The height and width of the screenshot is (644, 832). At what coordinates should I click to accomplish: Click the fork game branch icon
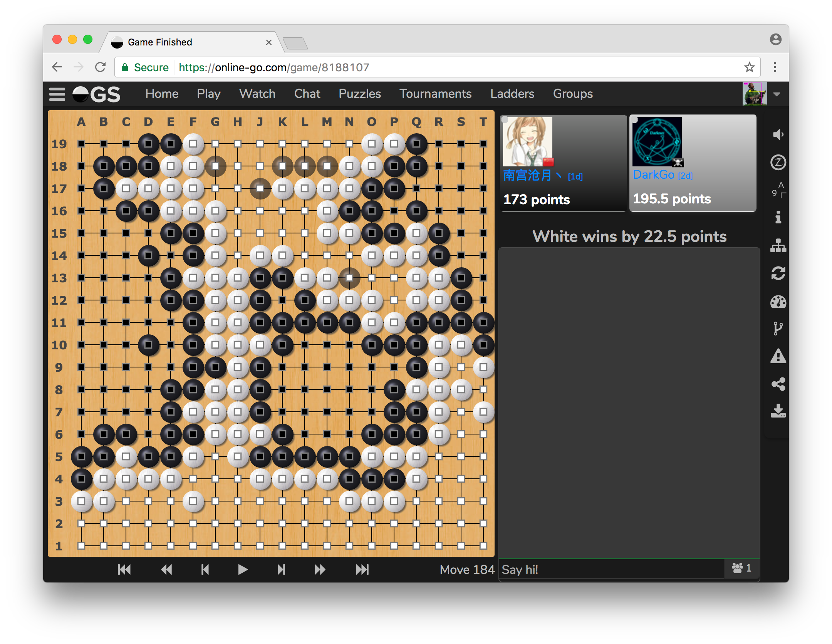[x=778, y=329]
